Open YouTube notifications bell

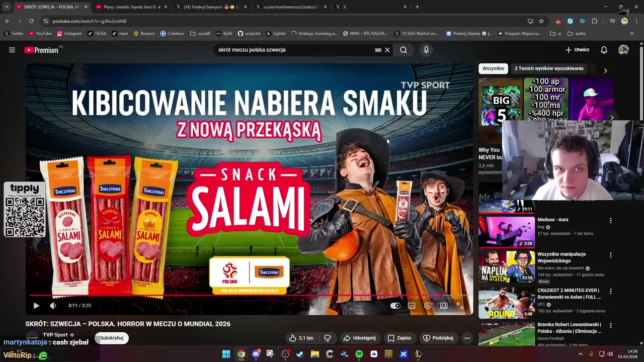[604, 50]
